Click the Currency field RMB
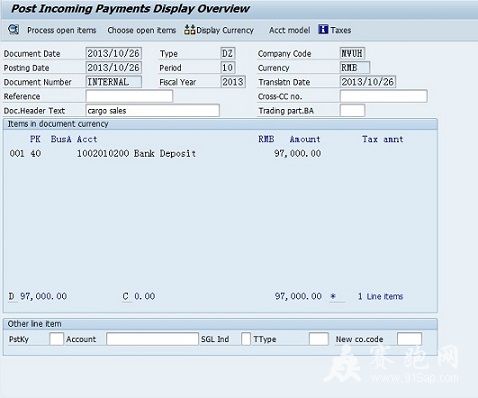 pyautogui.click(x=355, y=68)
